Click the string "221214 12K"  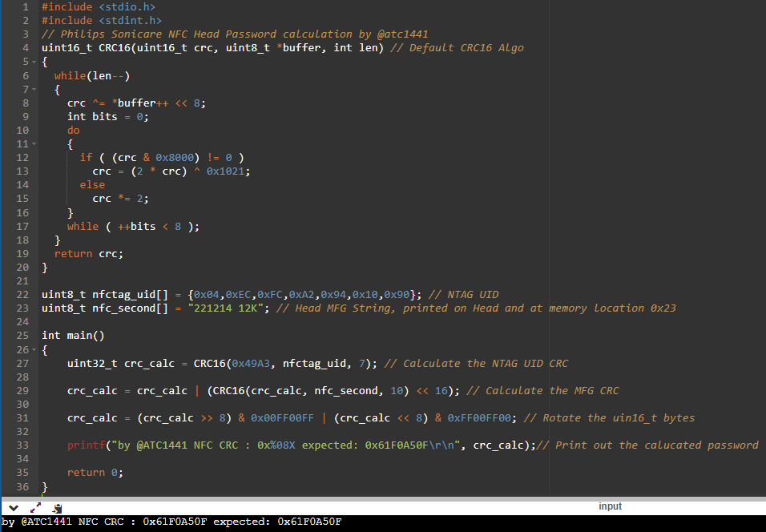tap(225, 308)
